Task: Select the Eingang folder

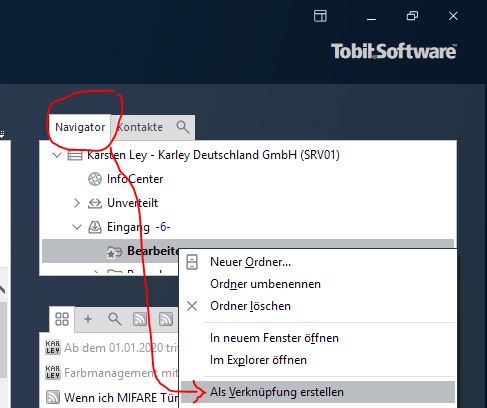Action: click(128, 227)
